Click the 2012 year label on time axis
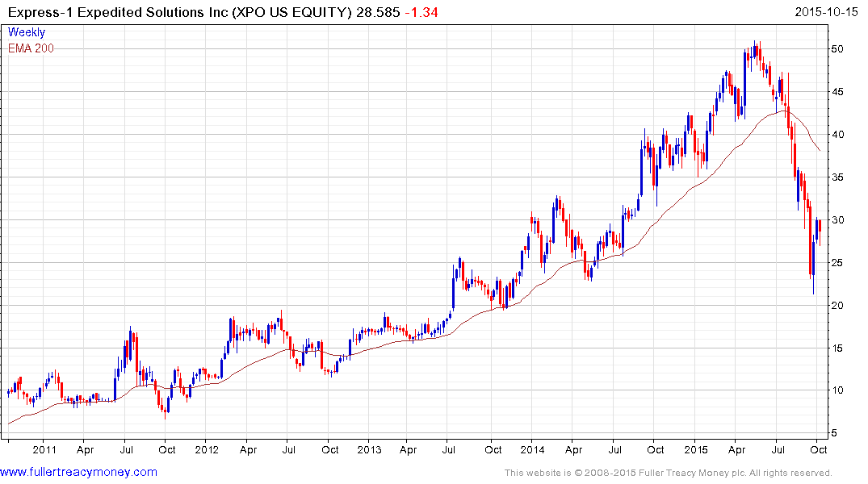 [x=207, y=449]
